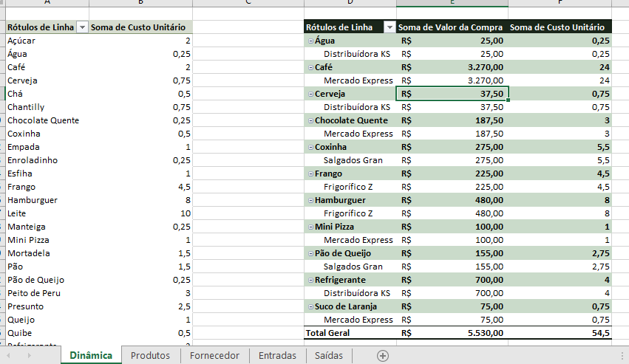Collapse the Suco de Laranja group
The width and height of the screenshot is (629, 364).
(x=310, y=306)
